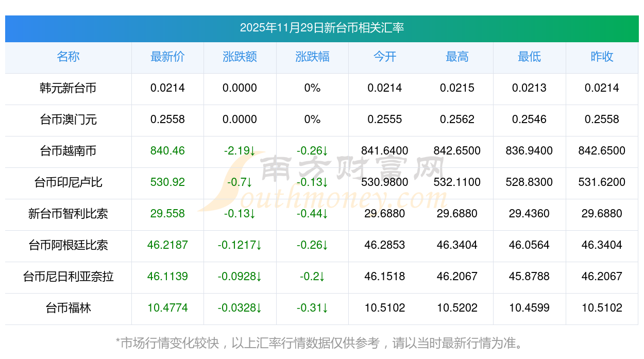Click the 840.46 latest price value
This screenshot has width=644, height=359.
point(167,151)
